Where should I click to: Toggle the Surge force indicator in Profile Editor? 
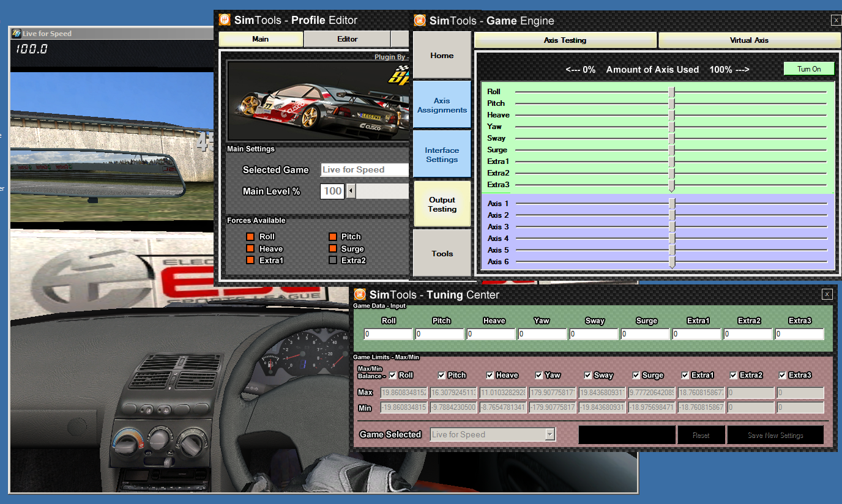[x=333, y=248]
